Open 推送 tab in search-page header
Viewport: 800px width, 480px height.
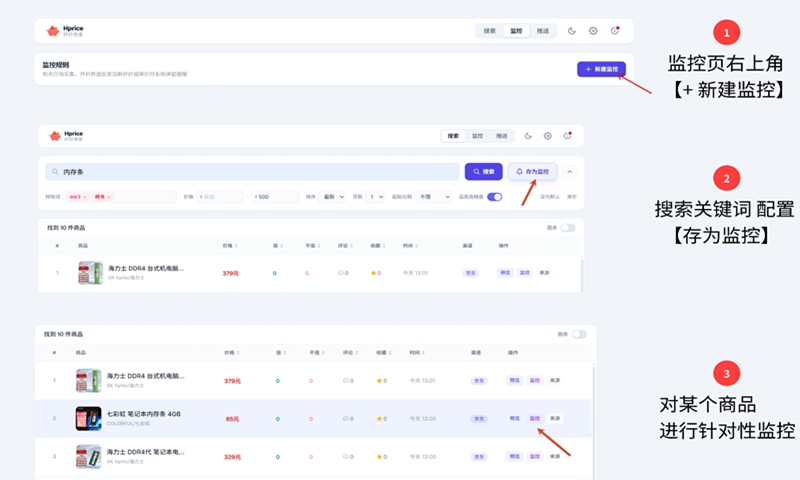click(x=502, y=136)
